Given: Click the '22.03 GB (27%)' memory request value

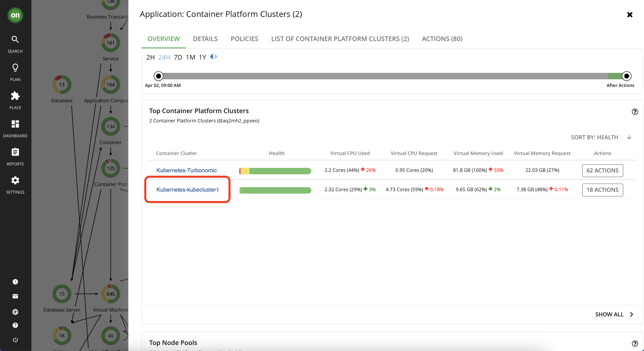Looking at the screenshot, I should point(542,170).
